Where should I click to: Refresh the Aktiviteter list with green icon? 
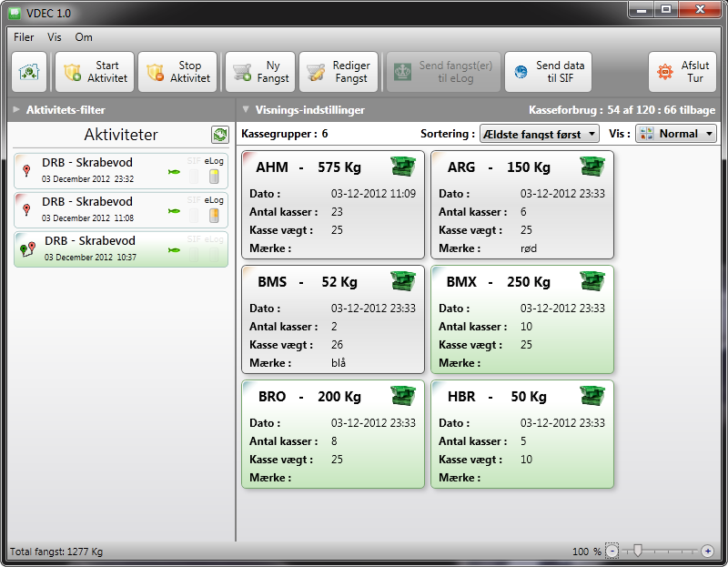(x=219, y=135)
